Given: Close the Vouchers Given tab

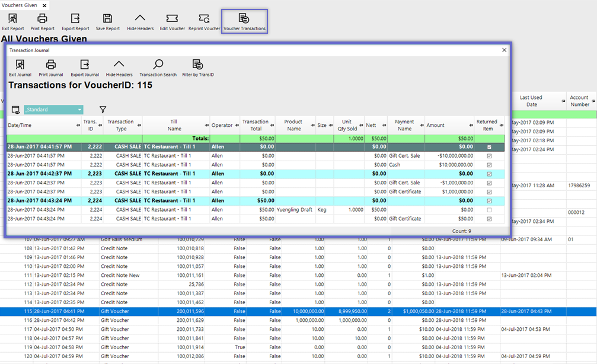Looking at the screenshot, I should coord(44,5).
